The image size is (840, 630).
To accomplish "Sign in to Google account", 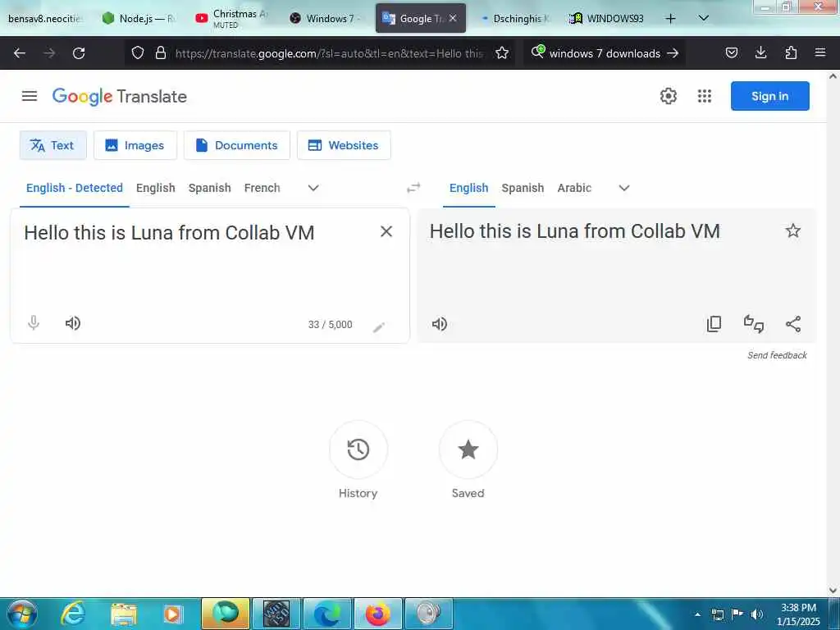I will 769,96.
